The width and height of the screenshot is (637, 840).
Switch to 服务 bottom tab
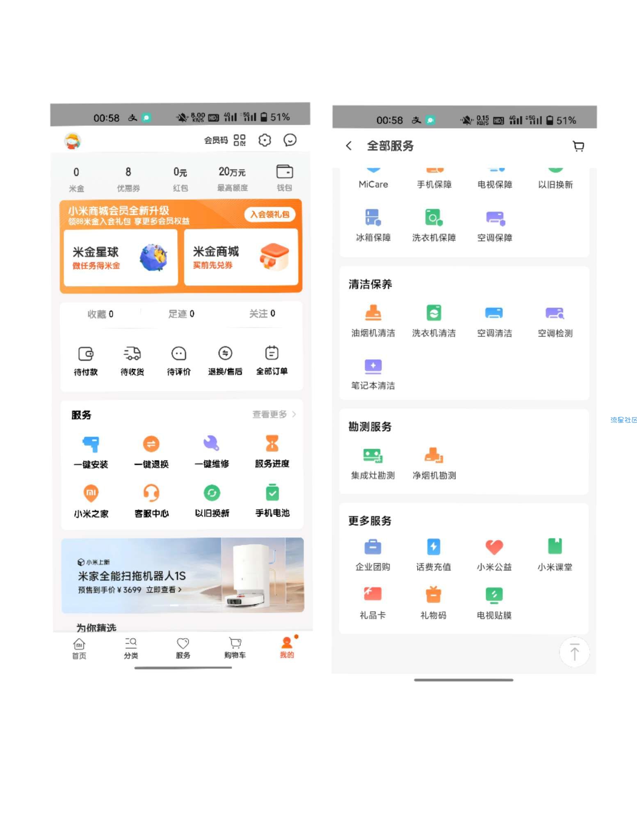pos(183,648)
